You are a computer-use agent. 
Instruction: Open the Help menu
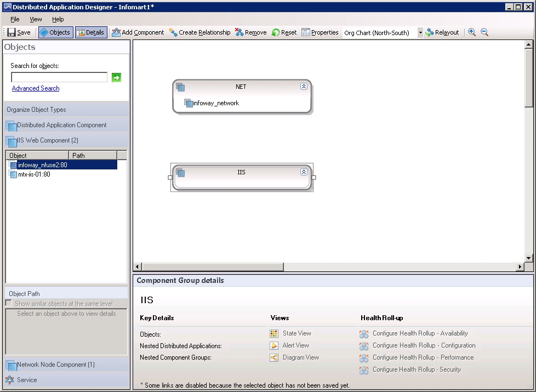pyautogui.click(x=58, y=20)
